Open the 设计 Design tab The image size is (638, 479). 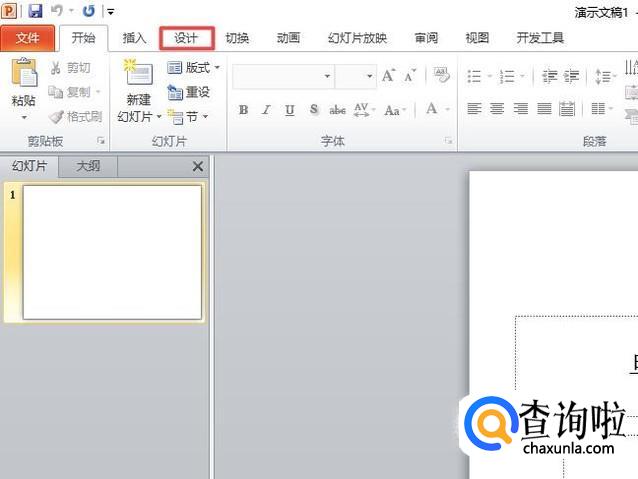(186, 38)
